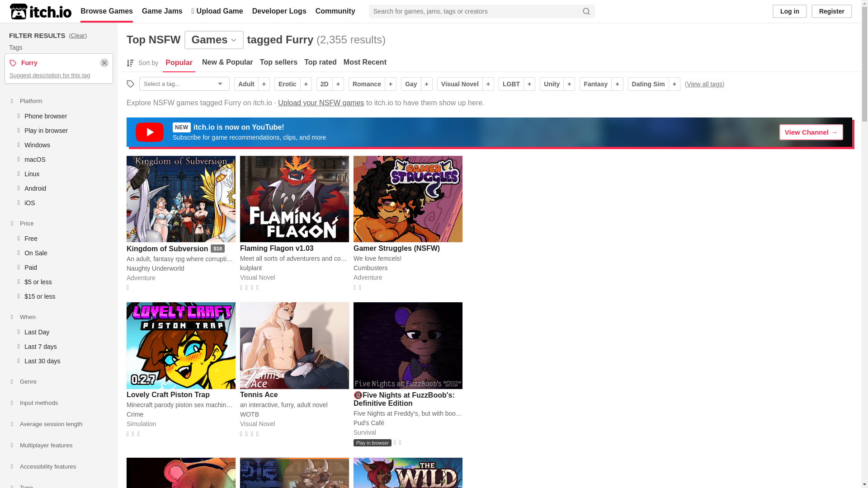Open the Select a tag combo box
Screen dimensions: 868x488
(184, 84)
